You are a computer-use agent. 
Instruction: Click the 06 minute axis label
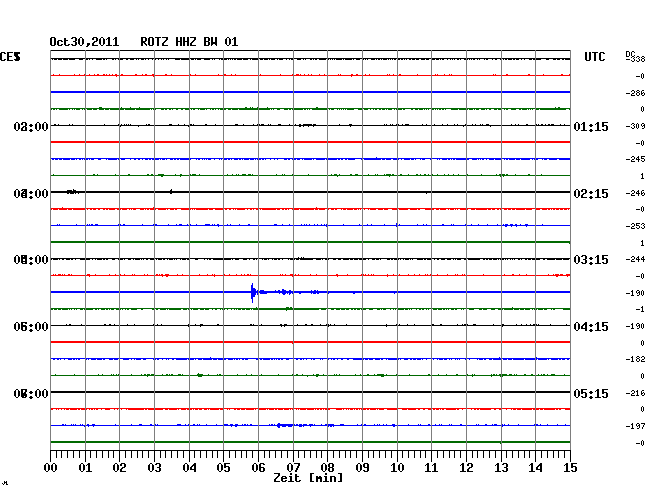tap(258, 468)
